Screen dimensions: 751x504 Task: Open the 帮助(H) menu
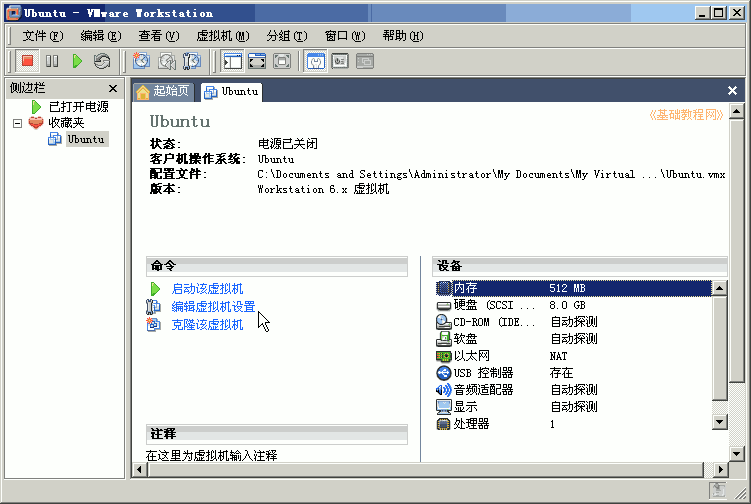[x=403, y=36]
